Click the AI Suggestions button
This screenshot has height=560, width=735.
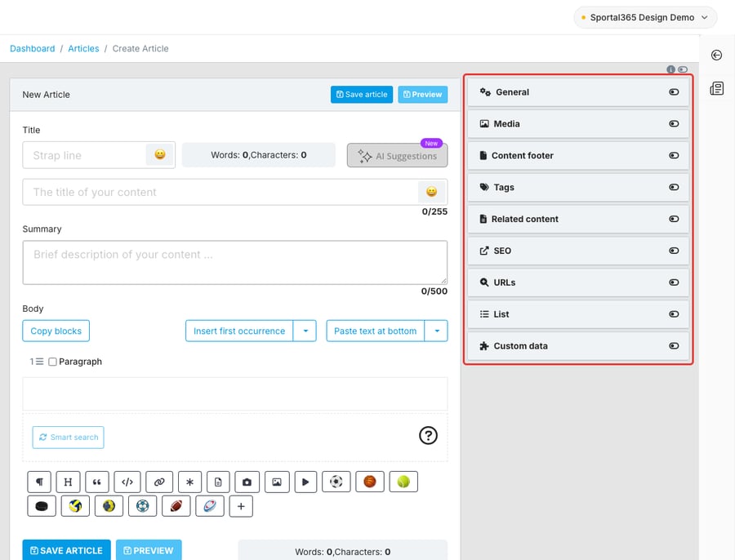(x=397, y=156)
